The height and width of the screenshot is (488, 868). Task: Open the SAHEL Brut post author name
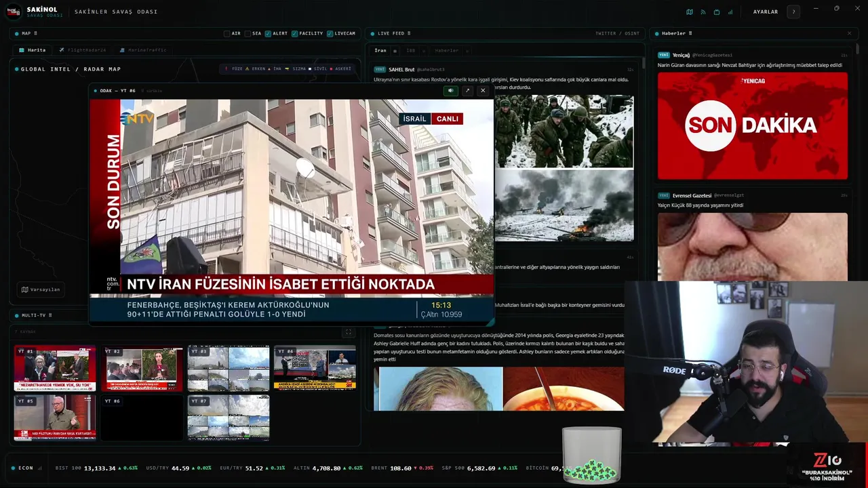(401, 69)
